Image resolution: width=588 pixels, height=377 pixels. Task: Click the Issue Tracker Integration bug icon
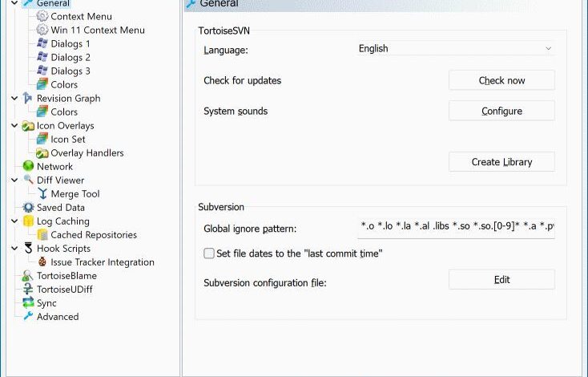(42, 261)
